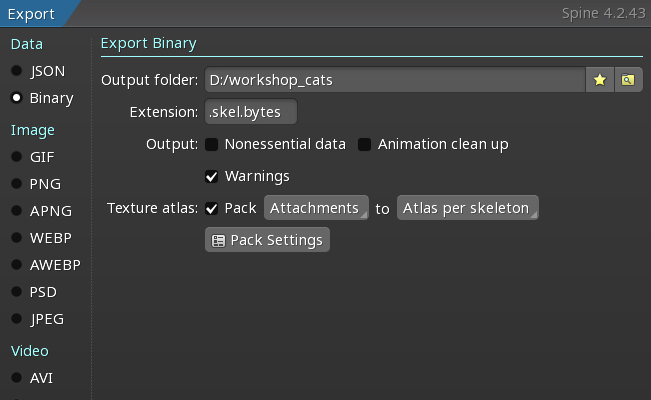The image size is (651, 400).
Task: Choose PNG image export
Action: pos(17,184)
